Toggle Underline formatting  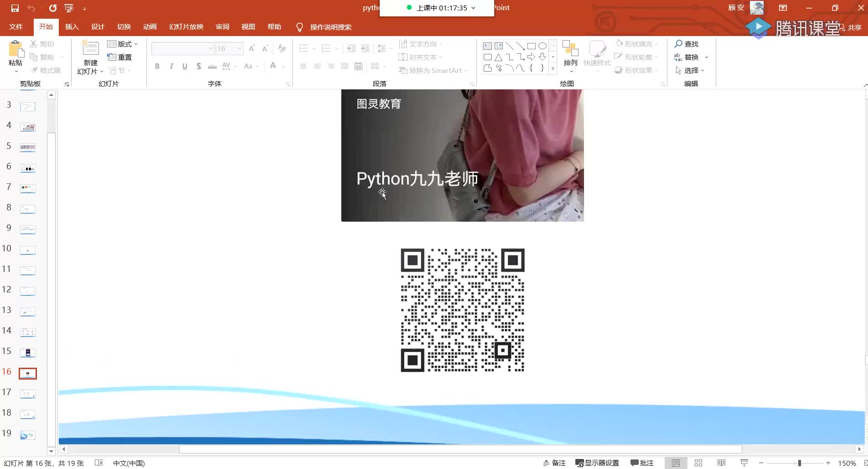click(185, 66)
